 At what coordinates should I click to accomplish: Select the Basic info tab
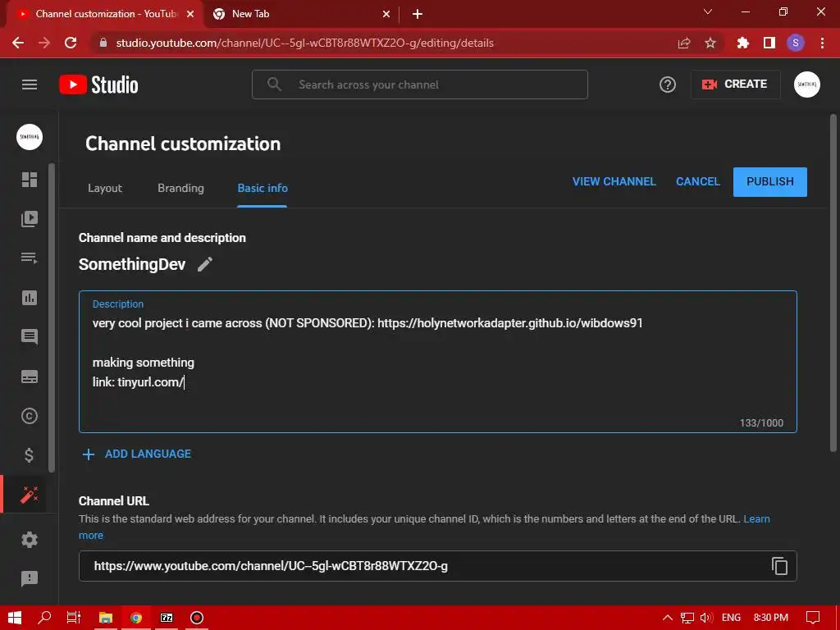tap(262, 188)
